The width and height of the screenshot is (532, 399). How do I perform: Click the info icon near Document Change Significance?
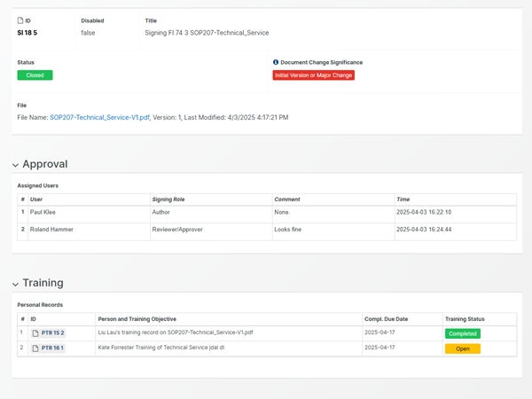click(x=276, y=62)
